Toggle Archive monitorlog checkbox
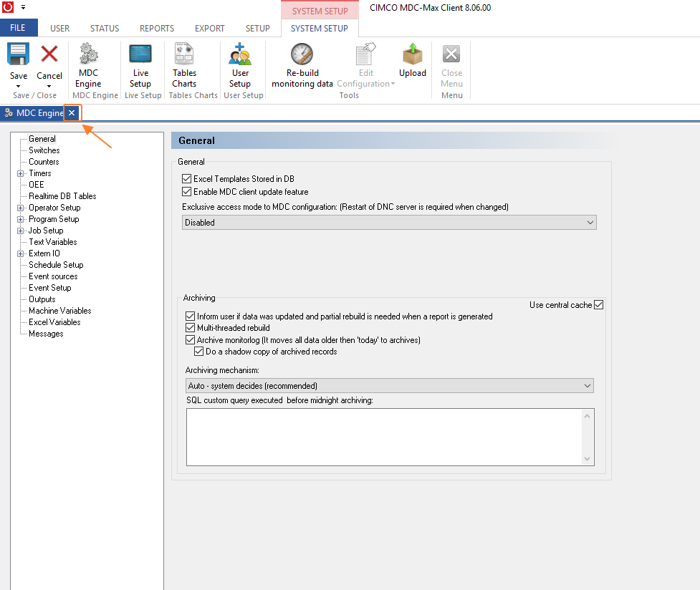This screenshot has height=590, width=700. pyautogui.click(x=190, y=340)
